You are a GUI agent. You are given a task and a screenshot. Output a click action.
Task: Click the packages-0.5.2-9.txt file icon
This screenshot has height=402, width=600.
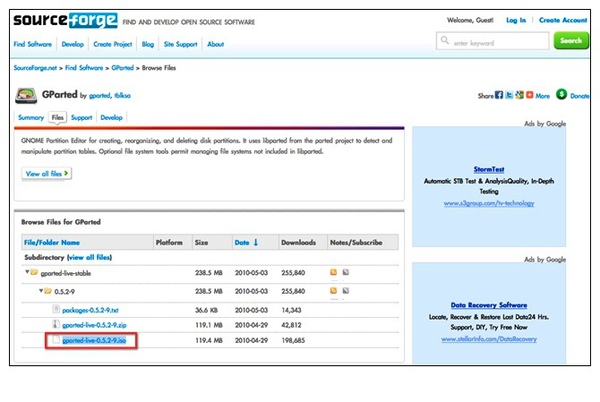[56, 309]
